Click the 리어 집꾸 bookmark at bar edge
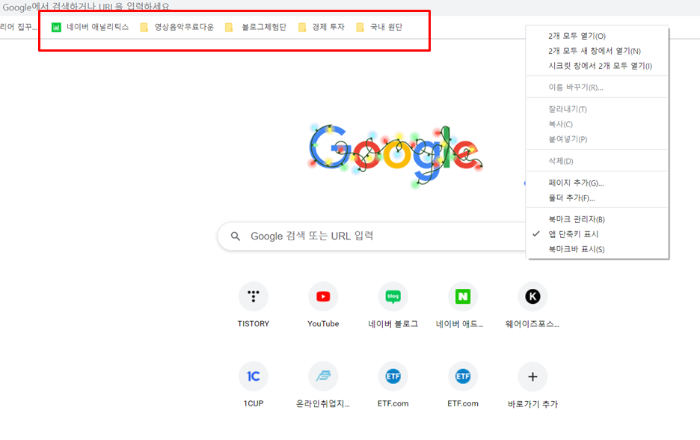The height and width of the screenshot is (440, 700). (18, 27)
